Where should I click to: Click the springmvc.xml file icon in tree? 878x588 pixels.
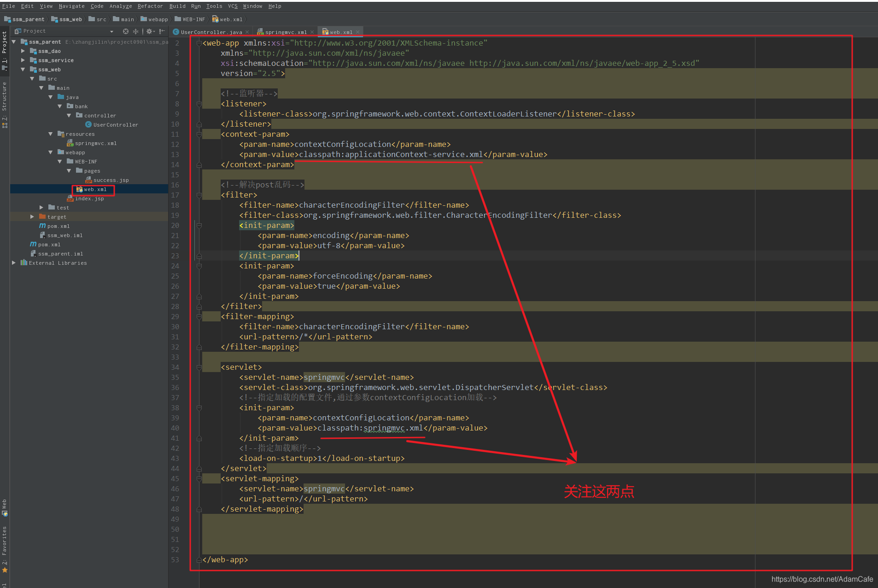pyautogui.click(x=70, y=143)
